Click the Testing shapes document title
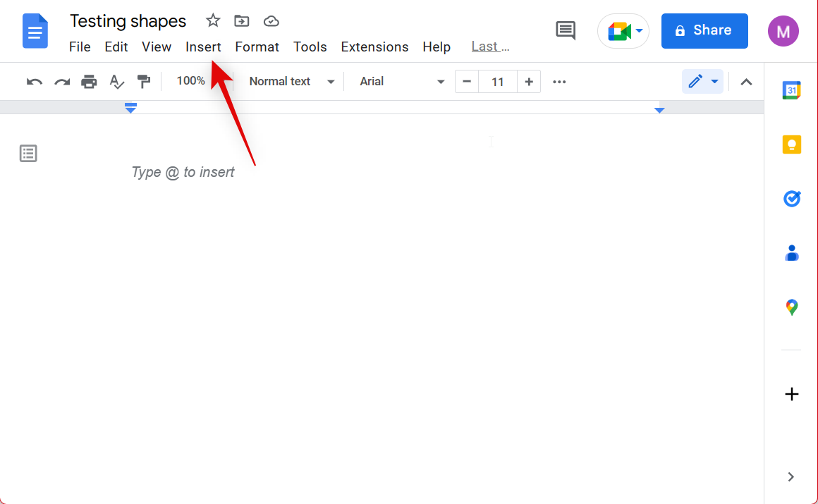 (x=128, y=21)
